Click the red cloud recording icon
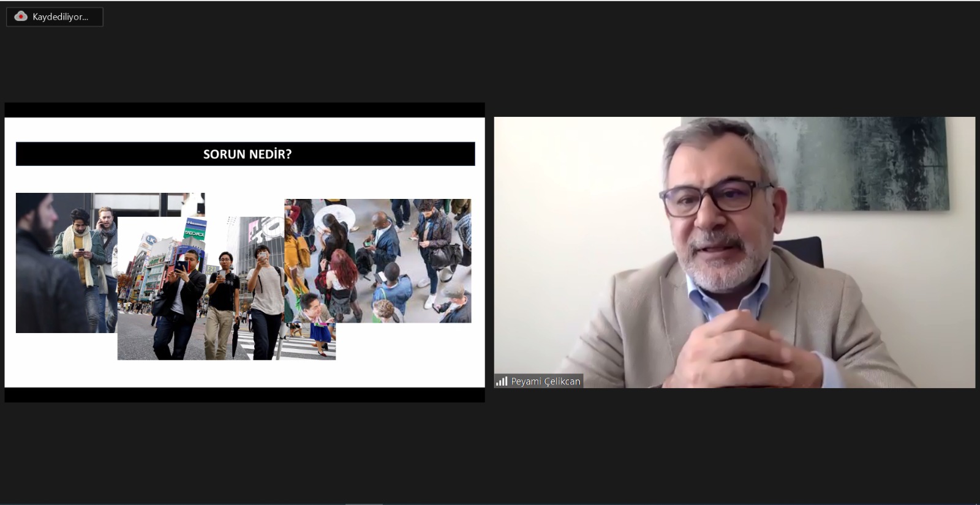 (x=21, y=17)
